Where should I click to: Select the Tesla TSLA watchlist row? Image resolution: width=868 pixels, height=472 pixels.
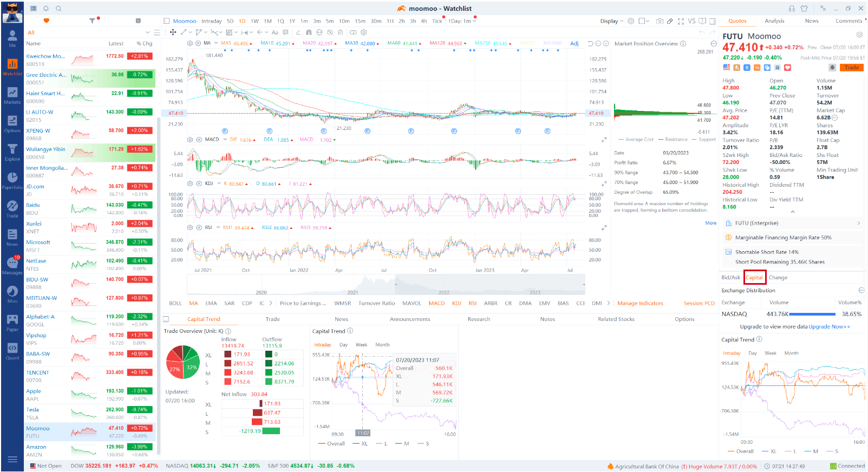click(90, 414)
